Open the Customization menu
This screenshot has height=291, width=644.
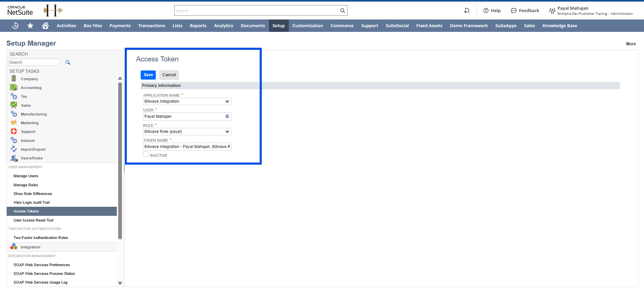308,26
